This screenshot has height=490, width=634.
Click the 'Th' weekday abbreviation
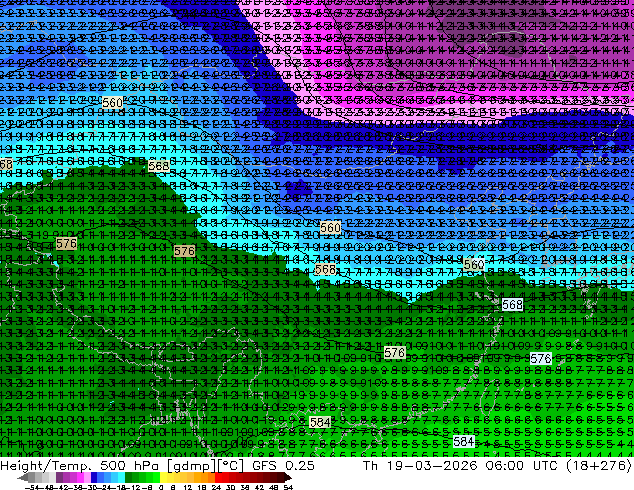(x=370, y=465)
